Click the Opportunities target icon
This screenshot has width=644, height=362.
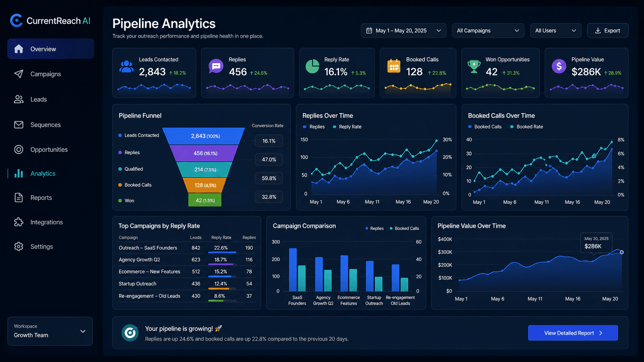pos(18,150)
